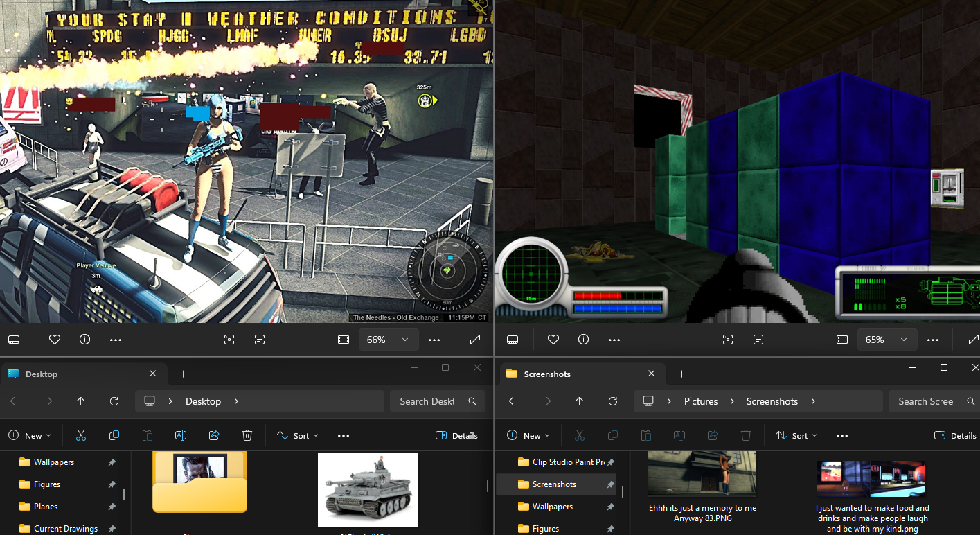The height and width of the screenshot is (535, 980).
Task: Delete selected item in the Desktop window
Action: point(247,435)
